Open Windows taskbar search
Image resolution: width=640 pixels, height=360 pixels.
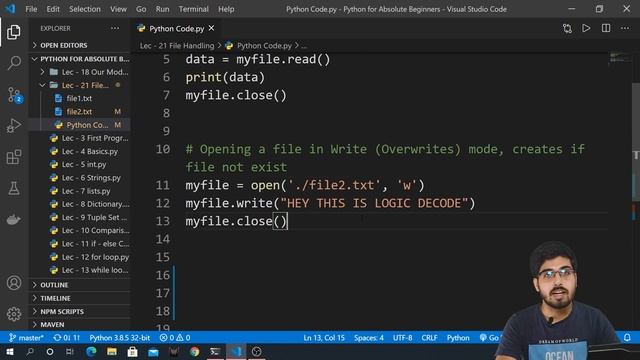coord(30,351)
